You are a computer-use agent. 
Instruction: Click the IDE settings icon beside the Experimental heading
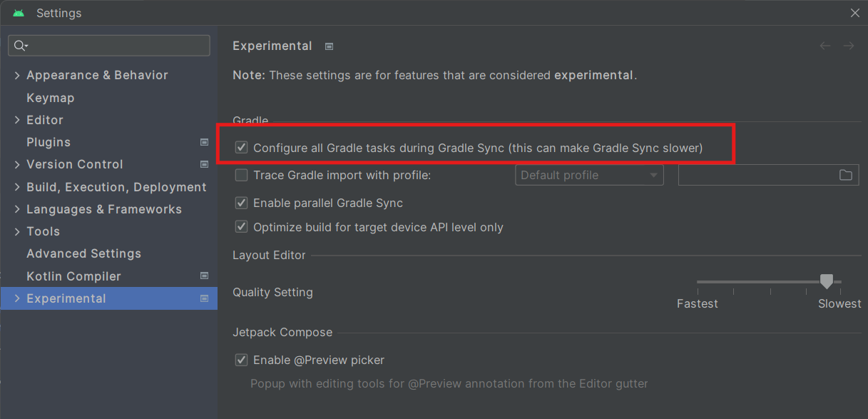tap(329, 46)
